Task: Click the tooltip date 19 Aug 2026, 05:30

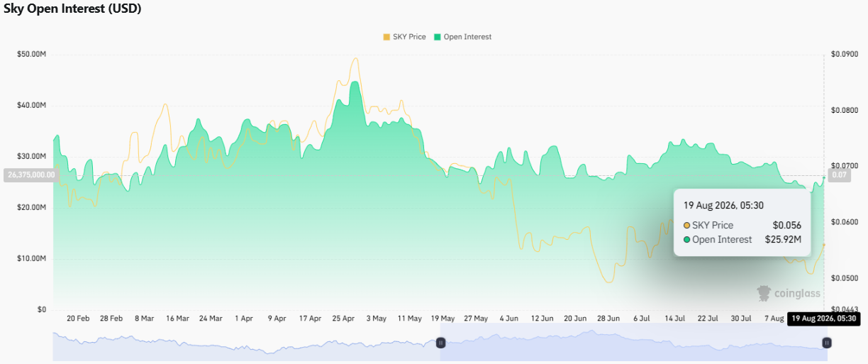Action: pyautogui.click(x=723, y=205)
